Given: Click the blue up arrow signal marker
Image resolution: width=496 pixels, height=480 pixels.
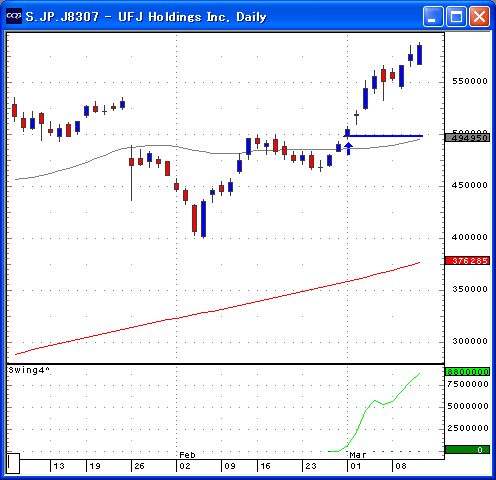Looking at the screenshot, I should (x=348, y=149).
